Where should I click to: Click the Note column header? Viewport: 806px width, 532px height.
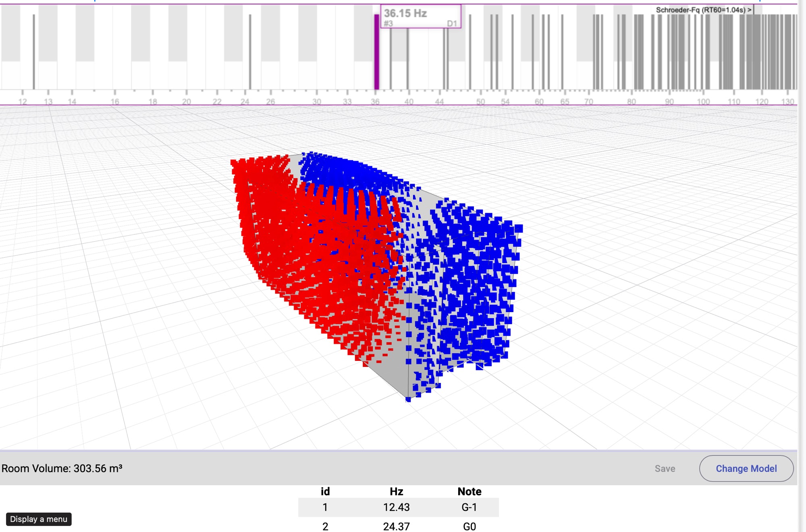(x=469, y=491)
